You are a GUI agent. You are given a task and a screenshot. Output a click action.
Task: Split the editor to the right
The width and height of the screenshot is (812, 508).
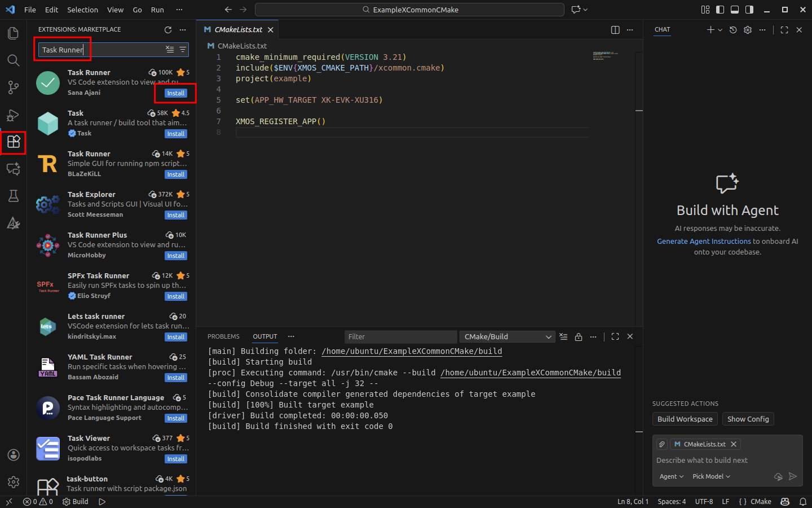coord(615,29)
